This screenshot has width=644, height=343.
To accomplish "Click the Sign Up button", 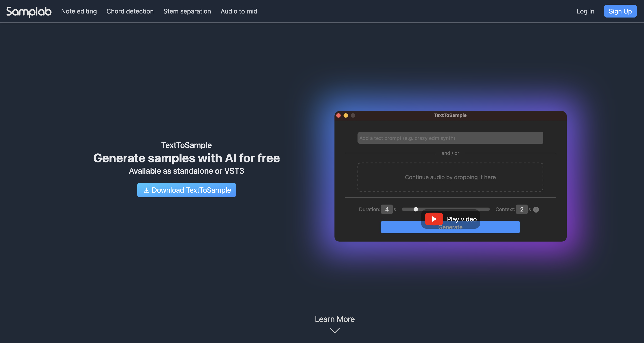I will (620, 11).
